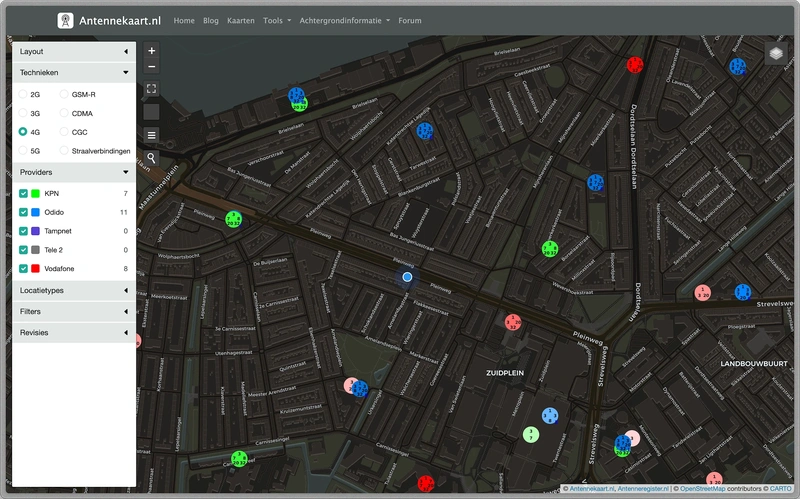Screen dimensions: 800x499
Task: Select the blue current-location dot on Pleinweg
Action: (407, 277)
